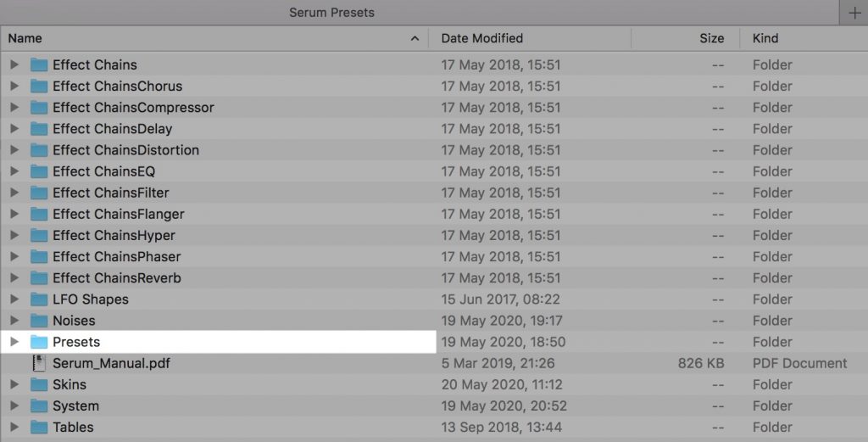
Task: Sort by Size column header
Action: tap(711, 38)
